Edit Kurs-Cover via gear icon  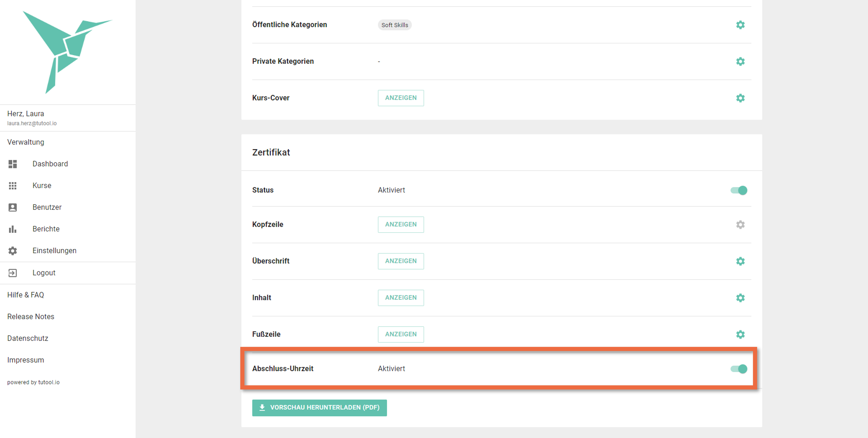(x=740, y=98)
